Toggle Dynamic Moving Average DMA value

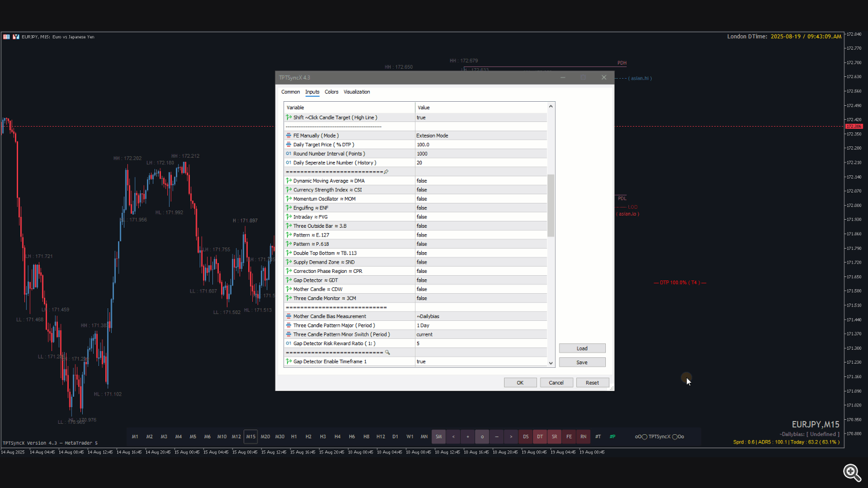click(x=480, y=181)
